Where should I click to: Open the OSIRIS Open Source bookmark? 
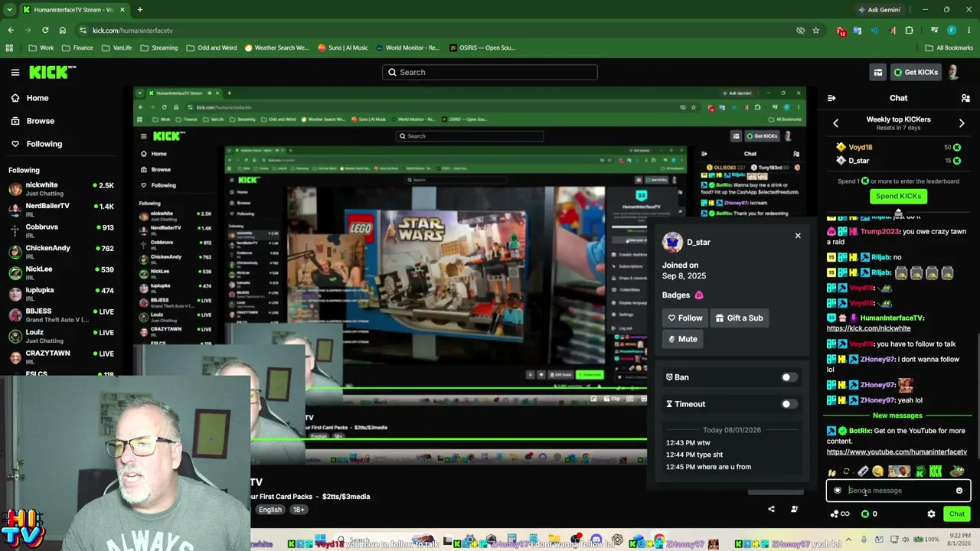tap(482, 47)
